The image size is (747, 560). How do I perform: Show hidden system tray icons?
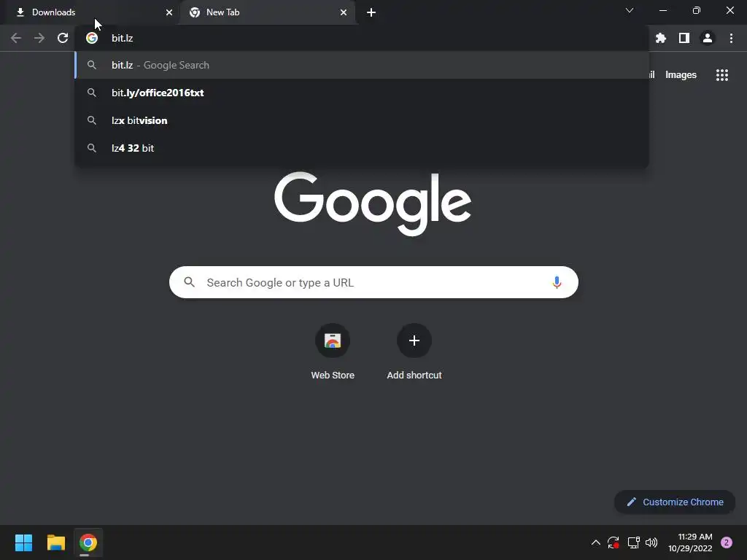point(595,542)
